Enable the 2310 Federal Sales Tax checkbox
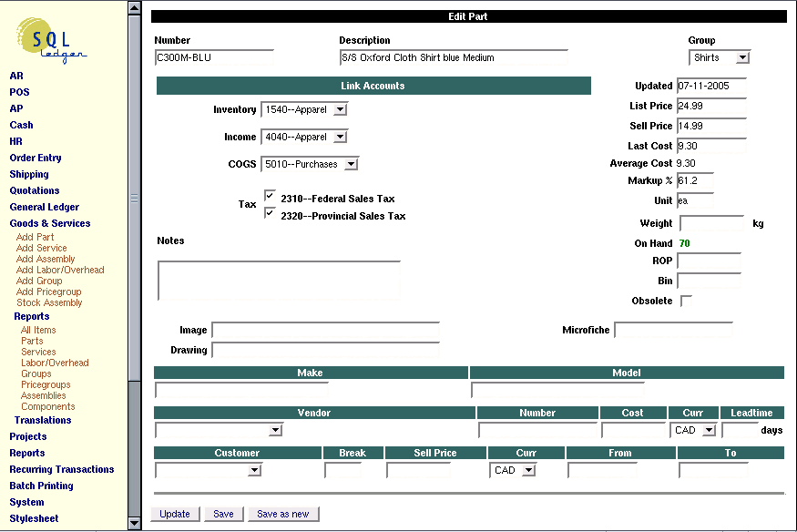The width and height of the screenshot is (797, 532). pyautogui.click(x=270, y=193)
